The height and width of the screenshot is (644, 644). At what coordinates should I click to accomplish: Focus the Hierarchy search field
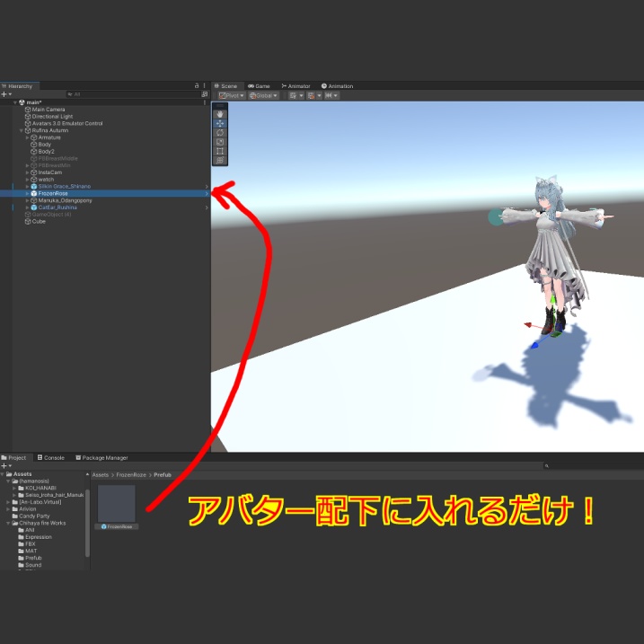point(133,94)
